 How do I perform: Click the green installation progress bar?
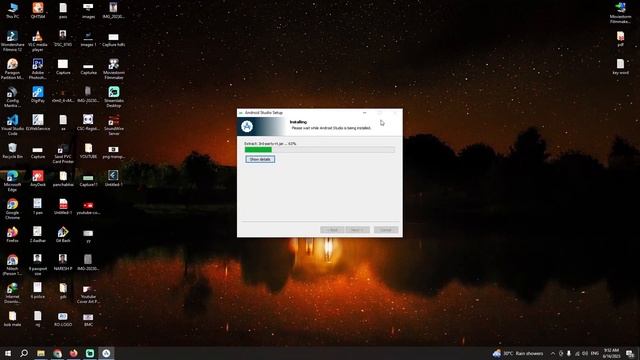point(320,150)
